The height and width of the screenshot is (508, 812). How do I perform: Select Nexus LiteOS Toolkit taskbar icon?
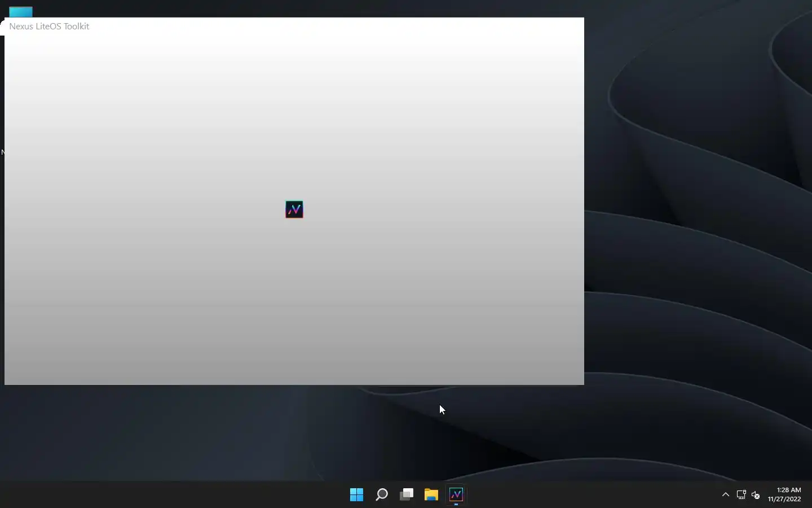pos(456,494)
